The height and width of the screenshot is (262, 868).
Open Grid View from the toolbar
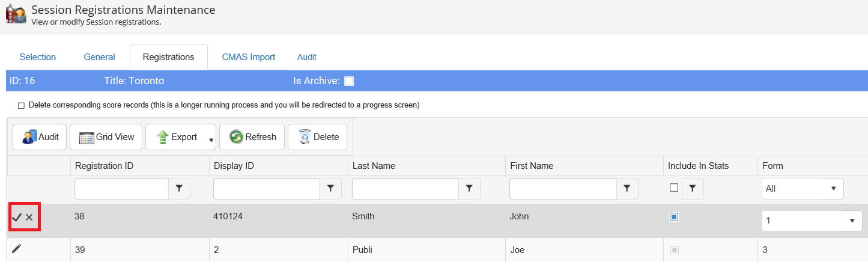click(x=106, y=137)
